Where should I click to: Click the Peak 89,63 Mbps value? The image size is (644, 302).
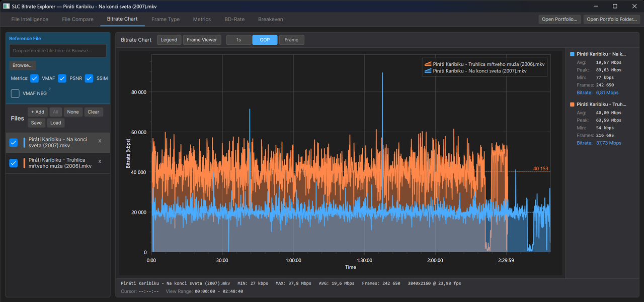point(609,70)
